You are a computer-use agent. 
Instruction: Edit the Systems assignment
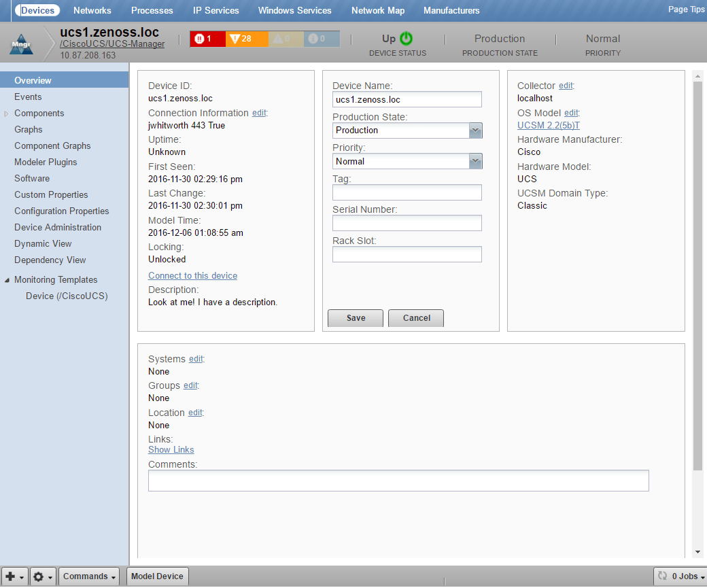(196, 359)
